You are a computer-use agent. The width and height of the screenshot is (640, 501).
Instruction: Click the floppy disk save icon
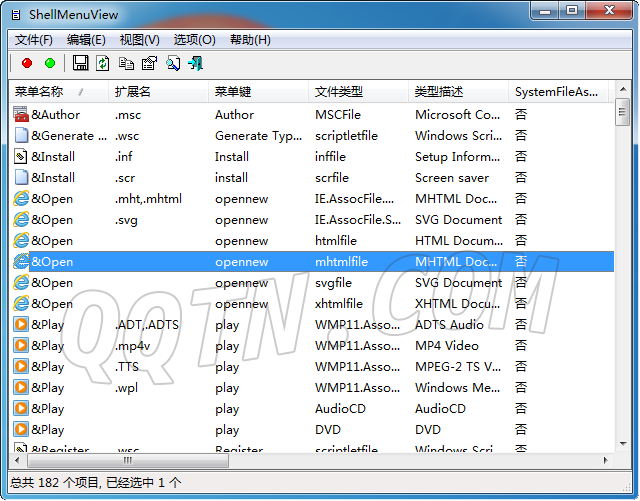(x=81, y=63)
